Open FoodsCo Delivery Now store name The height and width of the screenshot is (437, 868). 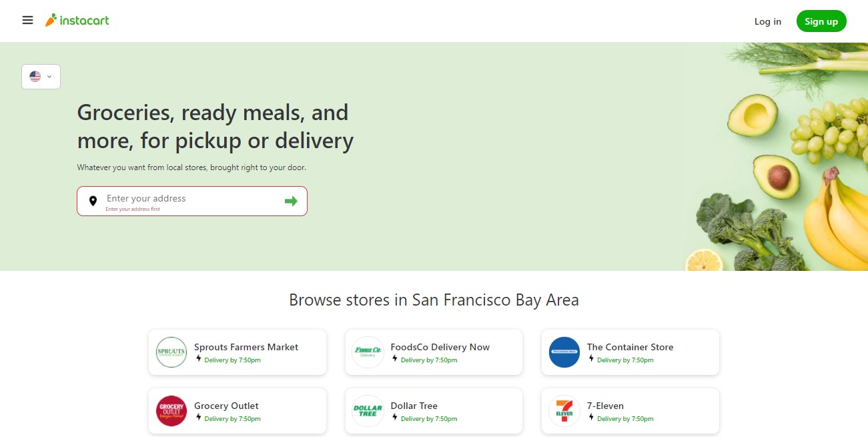point(440,347)
